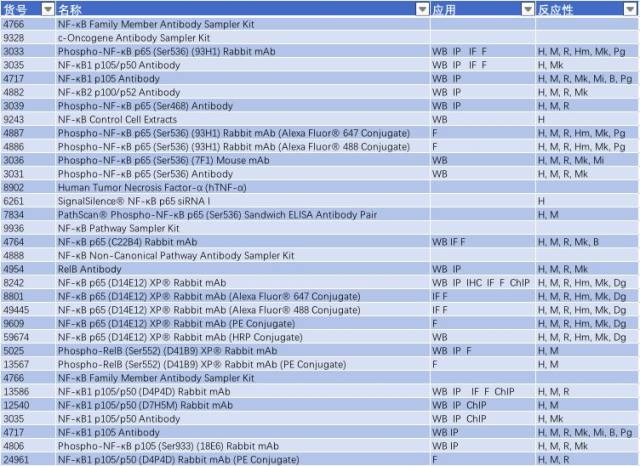
Task: Click Phospho-NF-κB p105 (Ser933) (18E6) Rabbit mAb cell
Action: (x=242, y=446)
